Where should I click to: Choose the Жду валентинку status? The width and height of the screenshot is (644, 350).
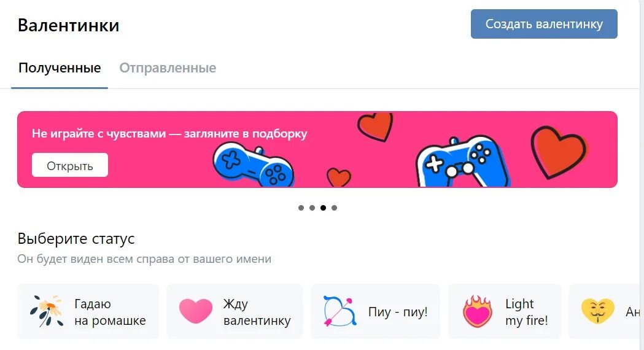point(235,311)
